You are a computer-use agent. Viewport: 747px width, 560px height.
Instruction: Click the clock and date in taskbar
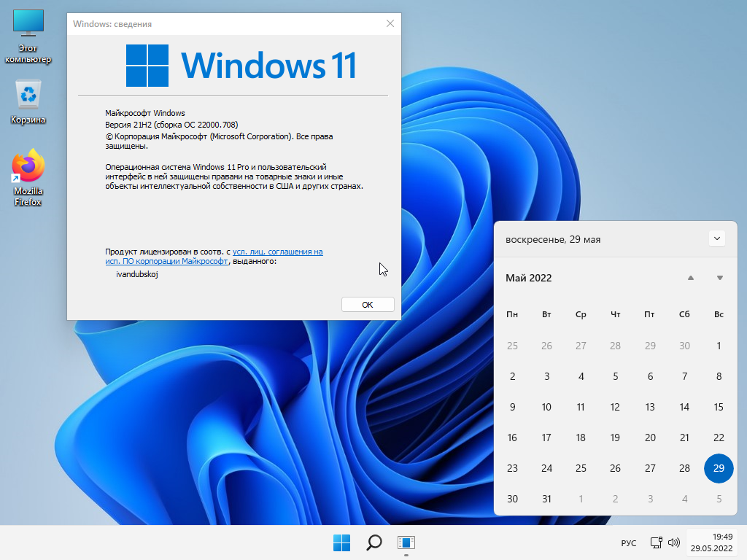tap(712, 542)
